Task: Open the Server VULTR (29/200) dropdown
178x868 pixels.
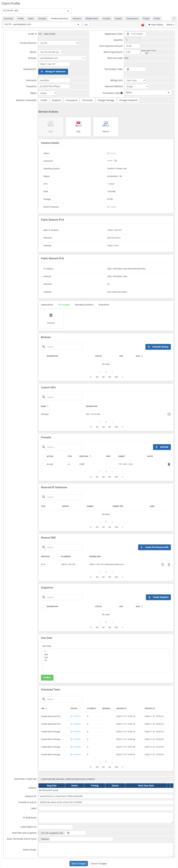Action: click(51, 52)
